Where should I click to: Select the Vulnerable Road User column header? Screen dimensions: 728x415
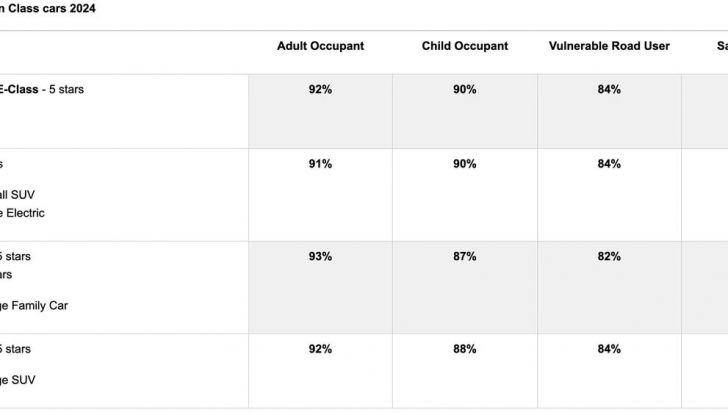click(x=609, y=46)
